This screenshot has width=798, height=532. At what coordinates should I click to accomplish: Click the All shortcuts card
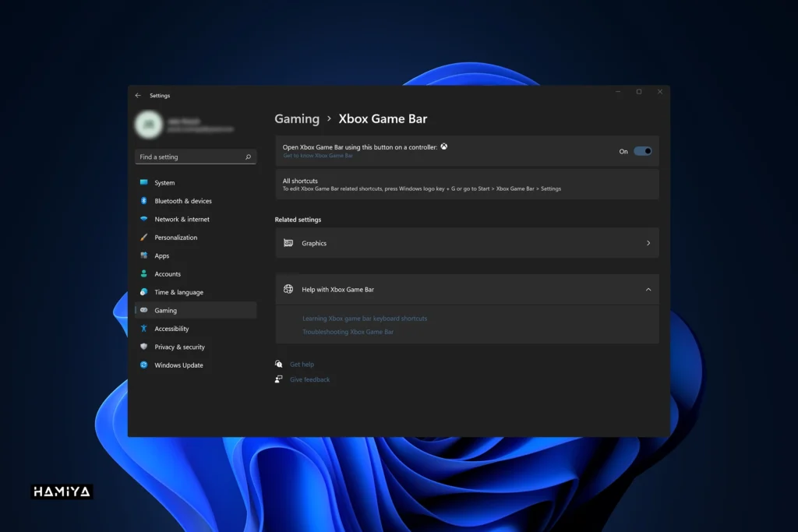pyautogui.click(x=467, y=184)
